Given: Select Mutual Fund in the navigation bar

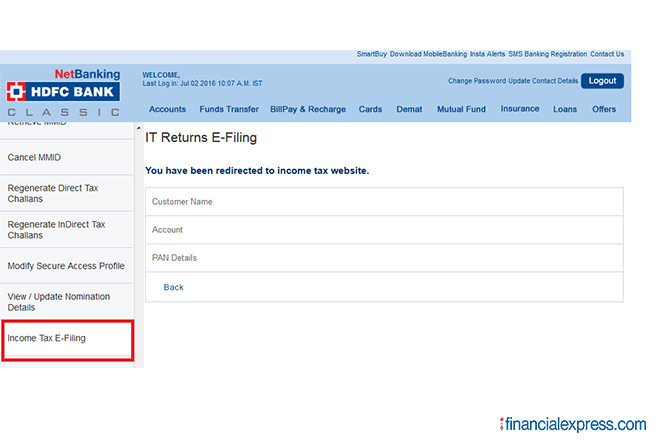Looking at the screenshot, I should [x=461, y=109].
